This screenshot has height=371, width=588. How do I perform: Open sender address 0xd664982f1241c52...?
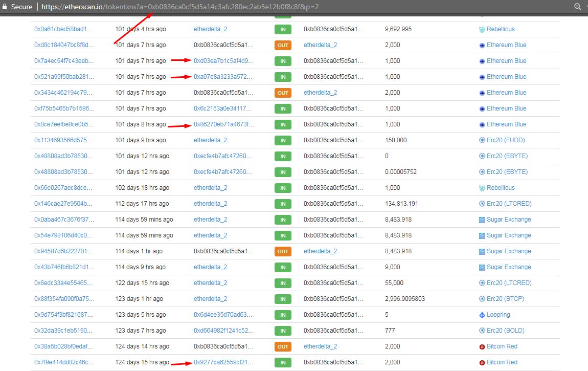[223, 331]
